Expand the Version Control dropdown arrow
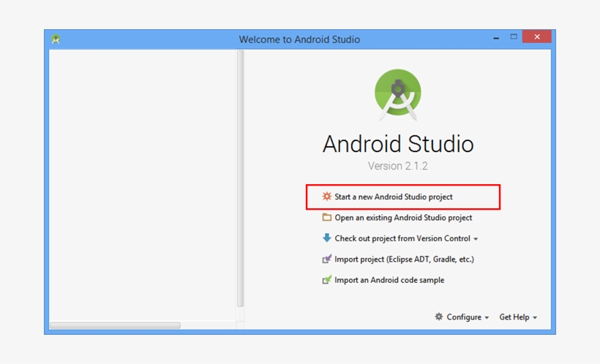 [x=476, y=239]
